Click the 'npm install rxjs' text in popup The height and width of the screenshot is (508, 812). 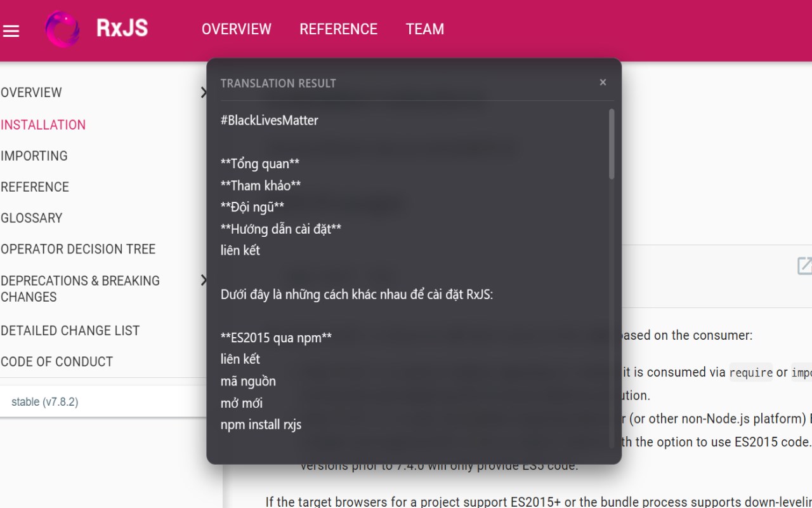pos(261,424)
